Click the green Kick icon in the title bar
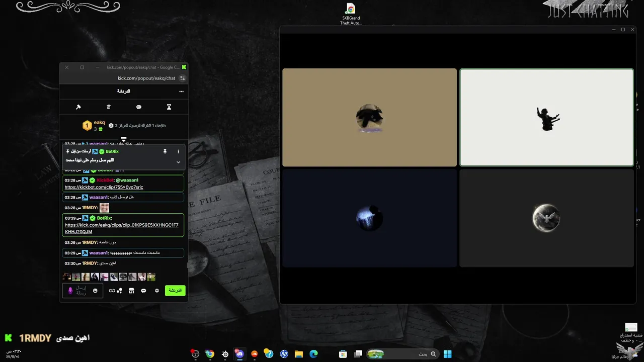This screenshot has height=362, width=644. click(x=184, y=67)
